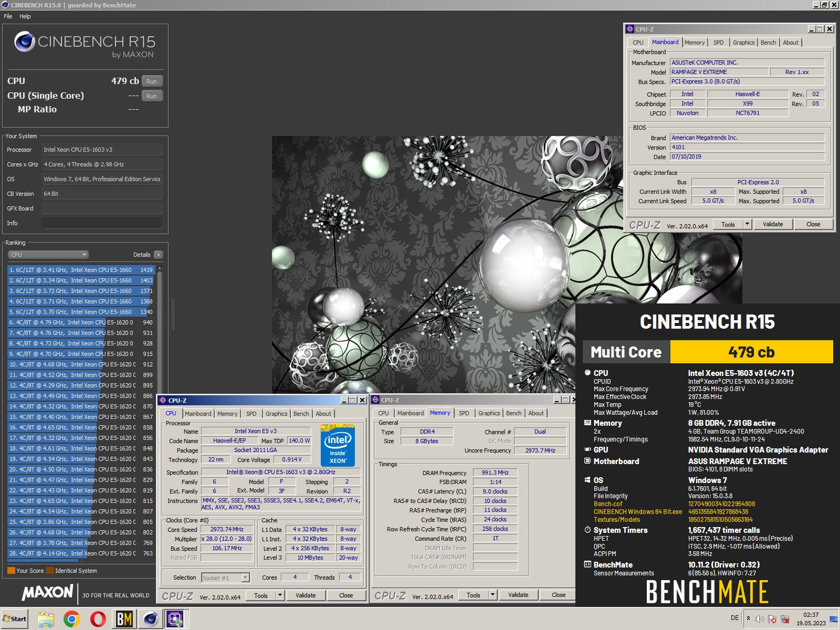This screenshot has width=840, height=630.
Task: Click the ranking panel resize grip handle
Action: click(x=173, y=315)
